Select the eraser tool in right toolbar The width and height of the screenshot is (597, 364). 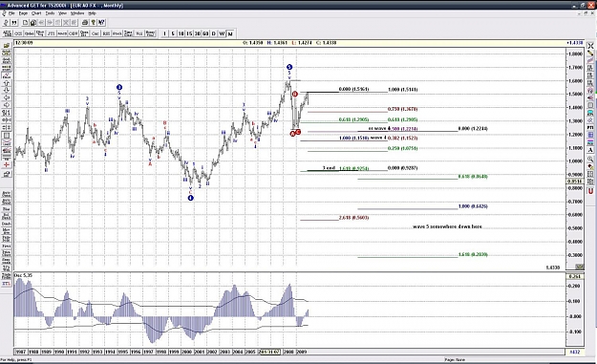pyautogui.click(x=590, y=167)
